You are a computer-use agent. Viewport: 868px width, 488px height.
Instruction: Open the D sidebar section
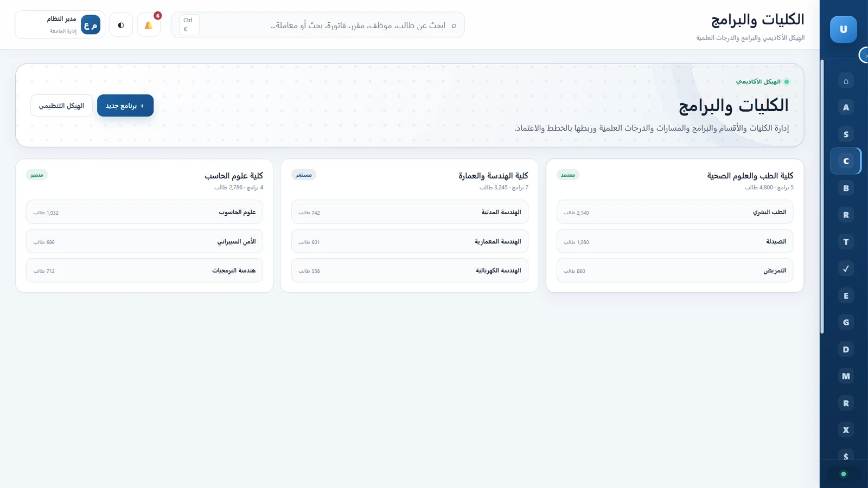tap(846, 349)
